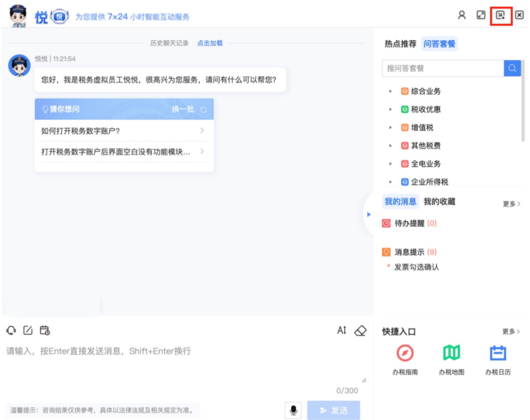Click the headset customer service icon

click(x=11, y=330)
